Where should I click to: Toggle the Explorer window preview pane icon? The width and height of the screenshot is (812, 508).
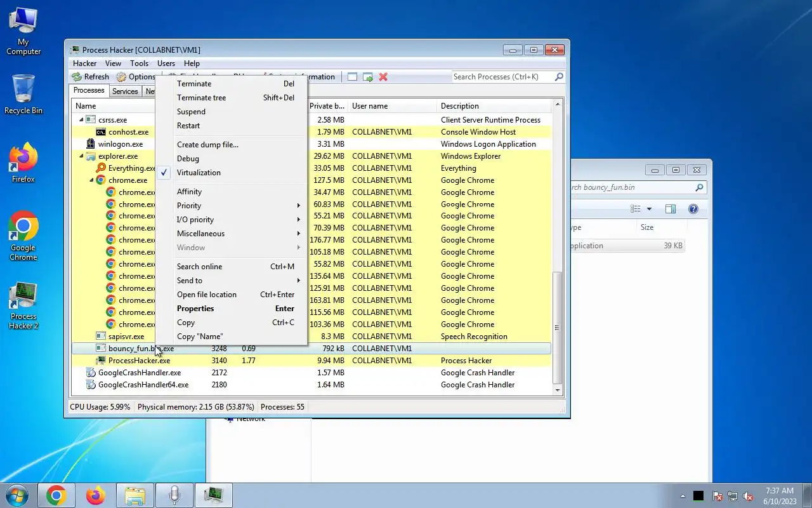pyautogui.click(x=671, y=209)
